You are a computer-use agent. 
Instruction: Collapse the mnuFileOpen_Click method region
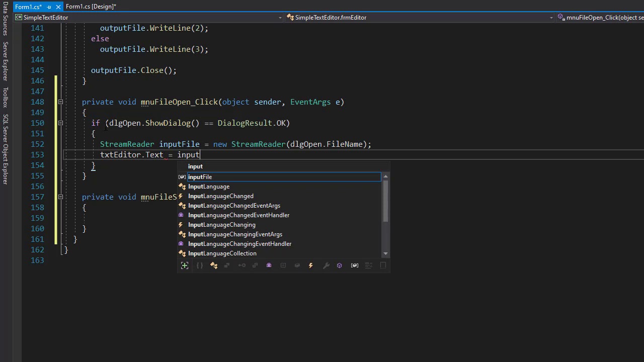[x=60, y=102]
